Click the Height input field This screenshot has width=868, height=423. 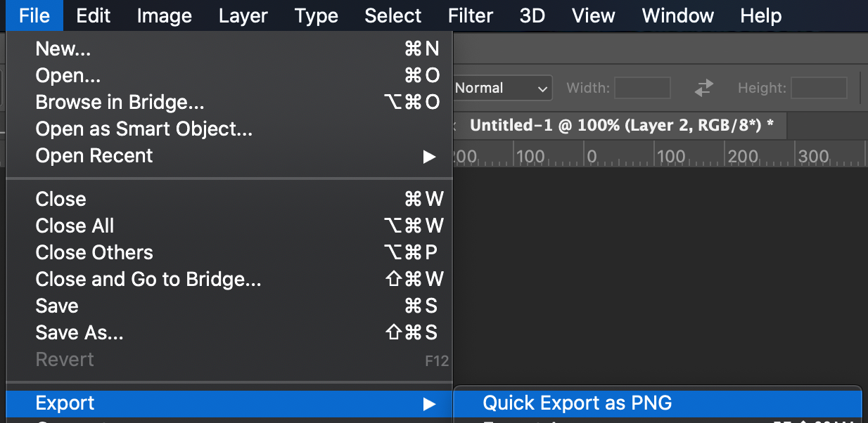819,88
